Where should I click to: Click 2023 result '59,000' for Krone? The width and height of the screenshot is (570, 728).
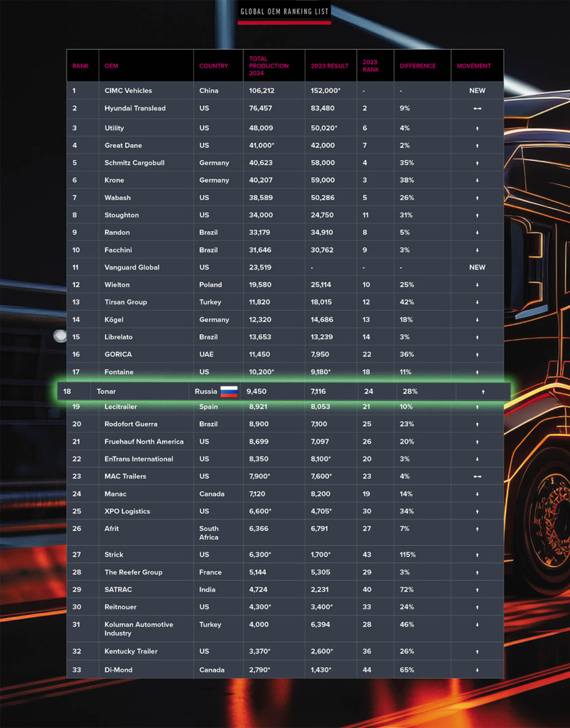(x=323, y=180)
